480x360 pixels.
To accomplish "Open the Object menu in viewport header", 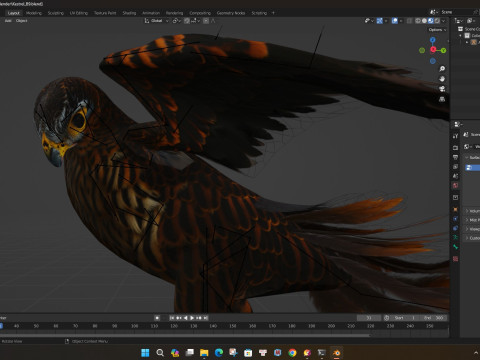I will click(22, 21).
